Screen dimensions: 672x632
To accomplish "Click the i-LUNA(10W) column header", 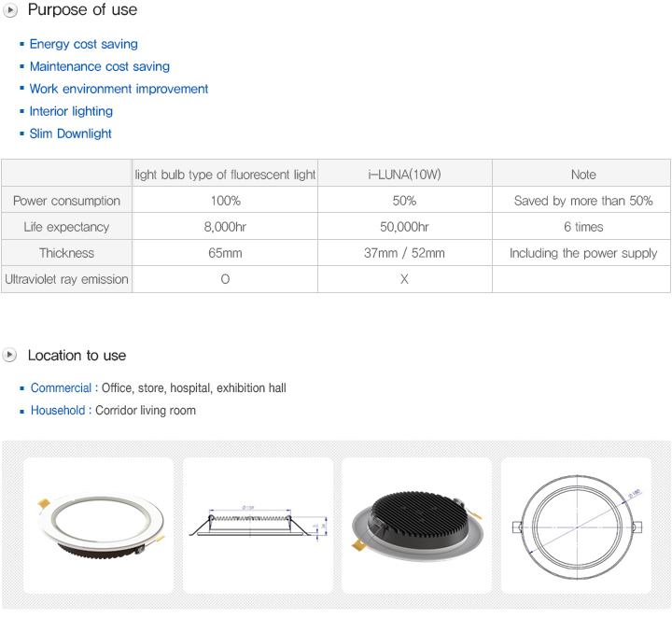I will [x=404, y=175].
